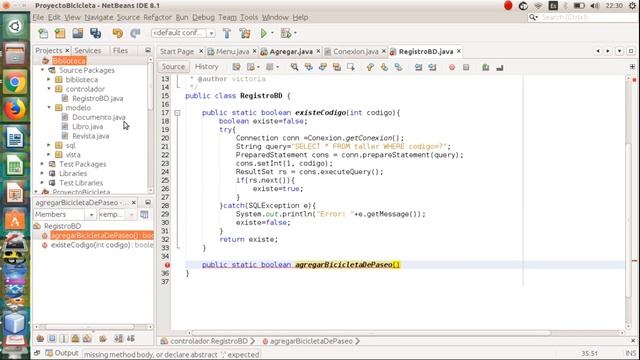Click the Uncomment lines icon in the editor toolbar
The height and width of the screenshot is (360, 640).
500,67
